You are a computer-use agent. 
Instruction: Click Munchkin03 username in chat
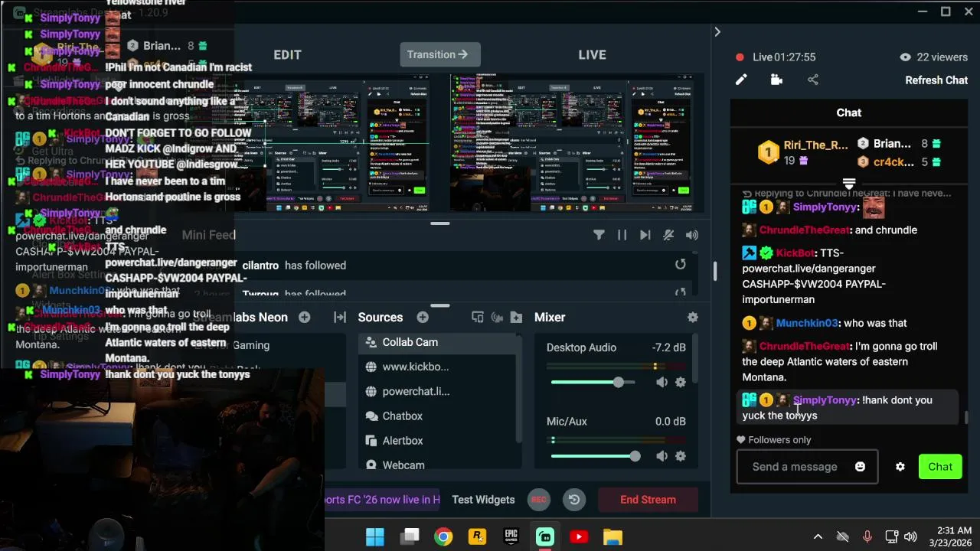pyautogui.click(x=808, y=323)
